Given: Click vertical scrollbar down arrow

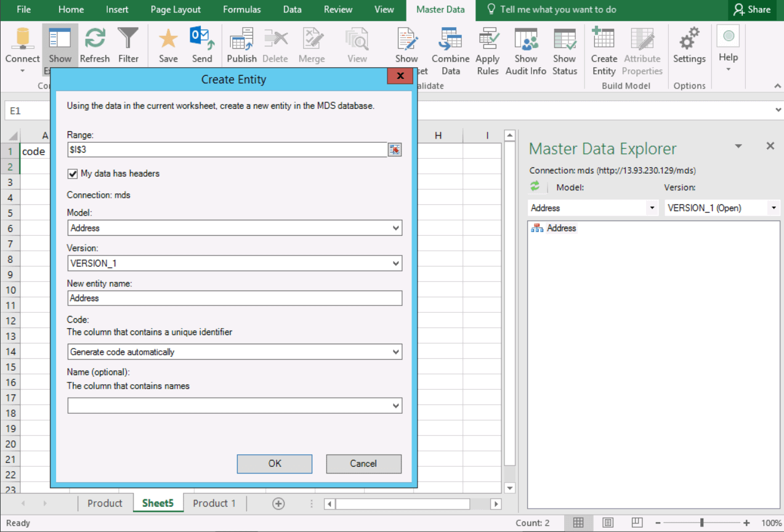Looking at the screenshot, I should tap(509, 488).
